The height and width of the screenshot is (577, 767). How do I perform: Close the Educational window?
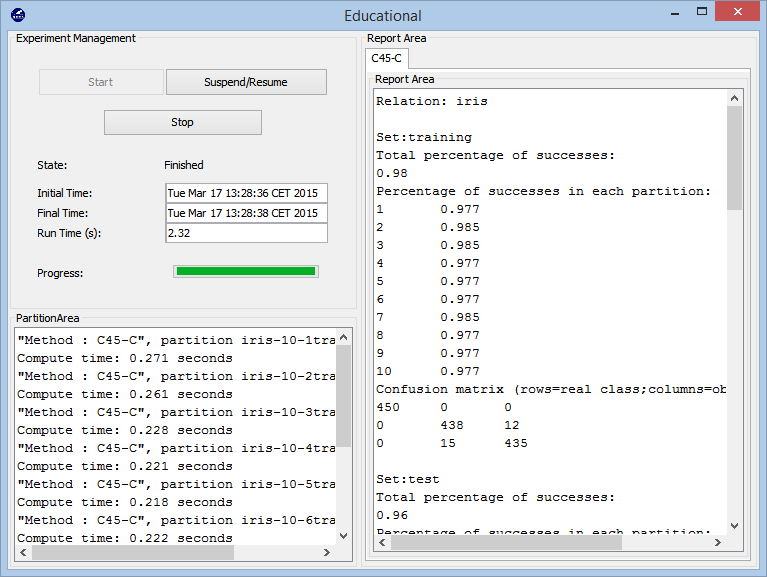738,11
